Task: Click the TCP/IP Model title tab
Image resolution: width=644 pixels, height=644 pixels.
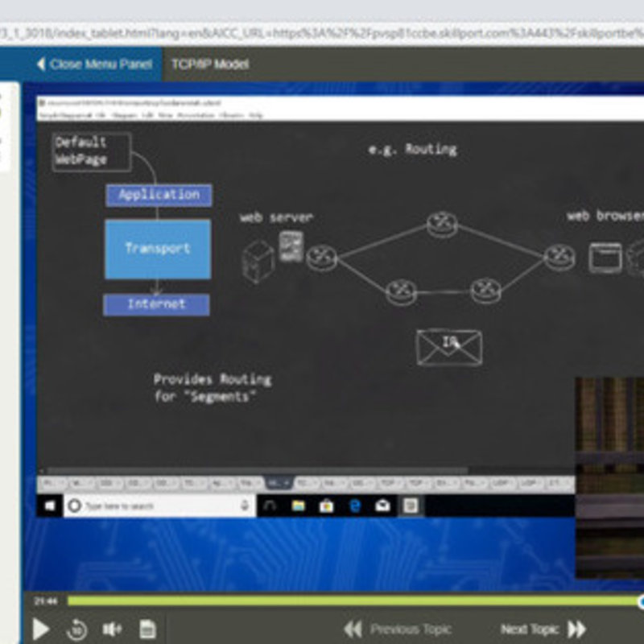Action: click(x=210, y=64)
